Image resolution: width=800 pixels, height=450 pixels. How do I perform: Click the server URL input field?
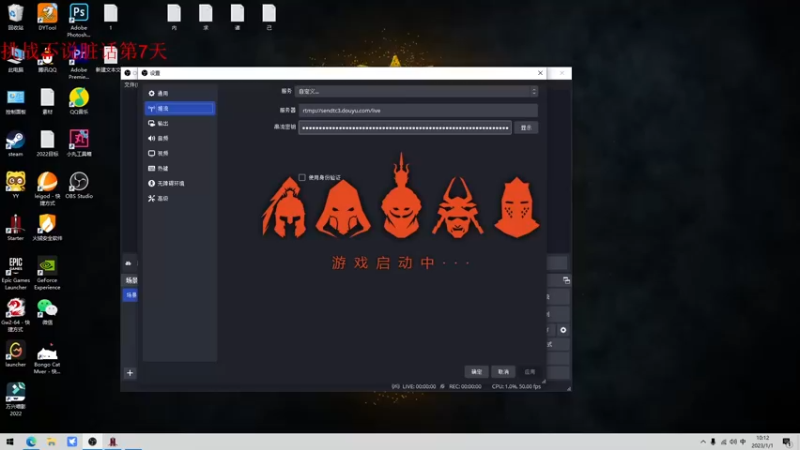click(x=418, y=110)
